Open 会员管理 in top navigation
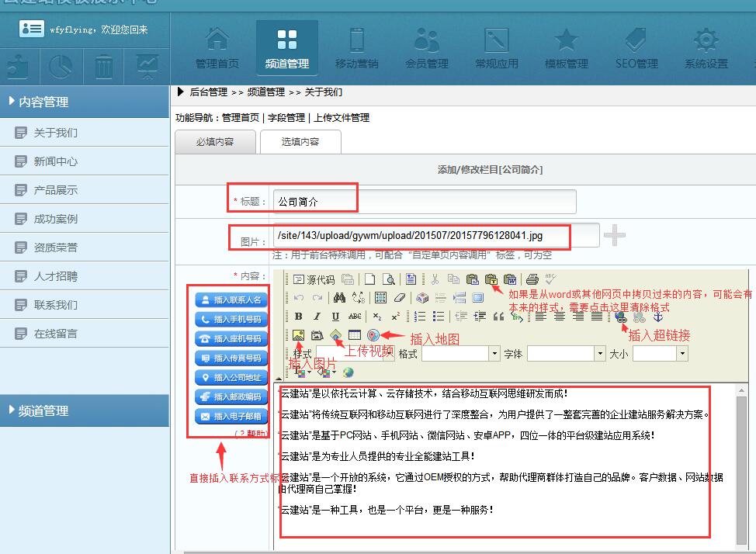 coord(426,48)
